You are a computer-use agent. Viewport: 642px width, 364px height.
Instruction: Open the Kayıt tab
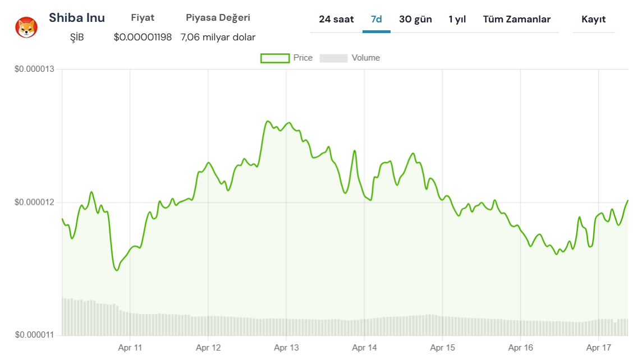(593, 19)
